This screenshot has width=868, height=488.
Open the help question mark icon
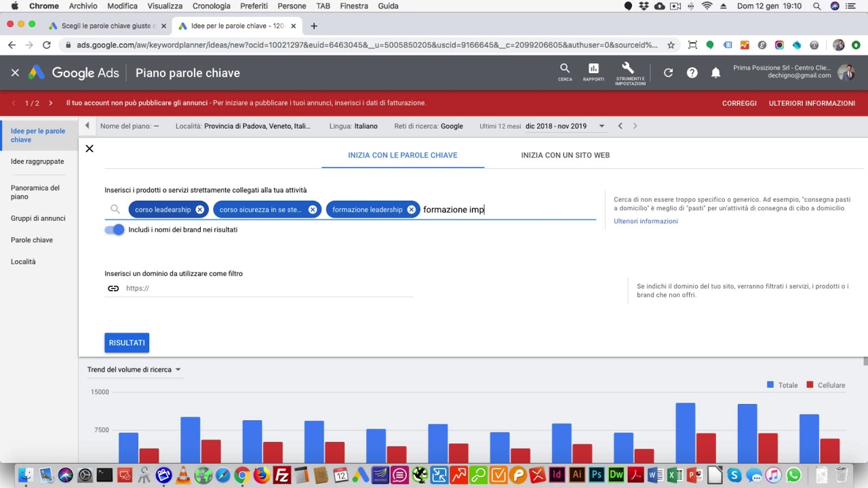click(692, 73)
